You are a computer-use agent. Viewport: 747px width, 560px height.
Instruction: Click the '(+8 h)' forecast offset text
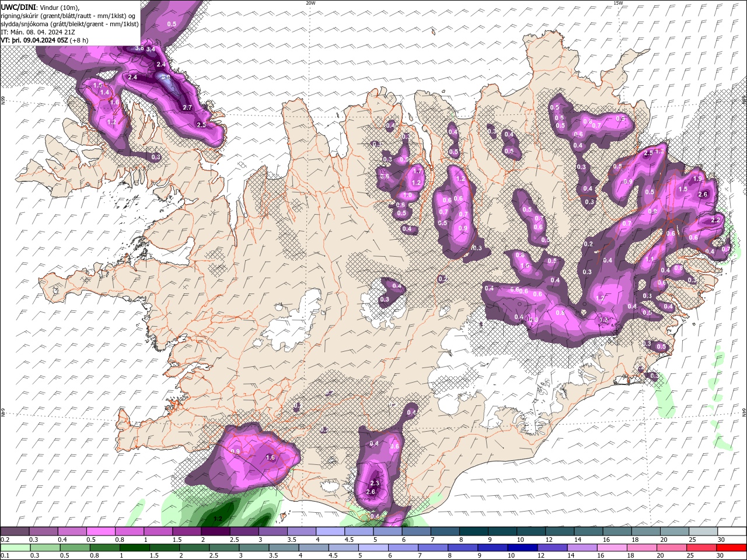pos(79,40)
